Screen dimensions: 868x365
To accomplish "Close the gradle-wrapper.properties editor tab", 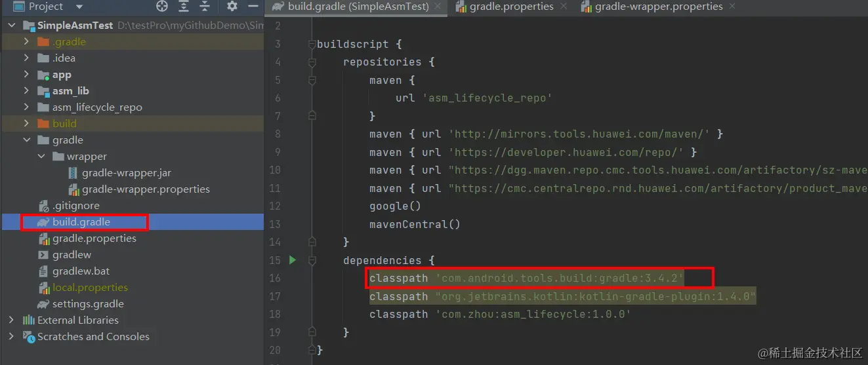I will 732,7.
